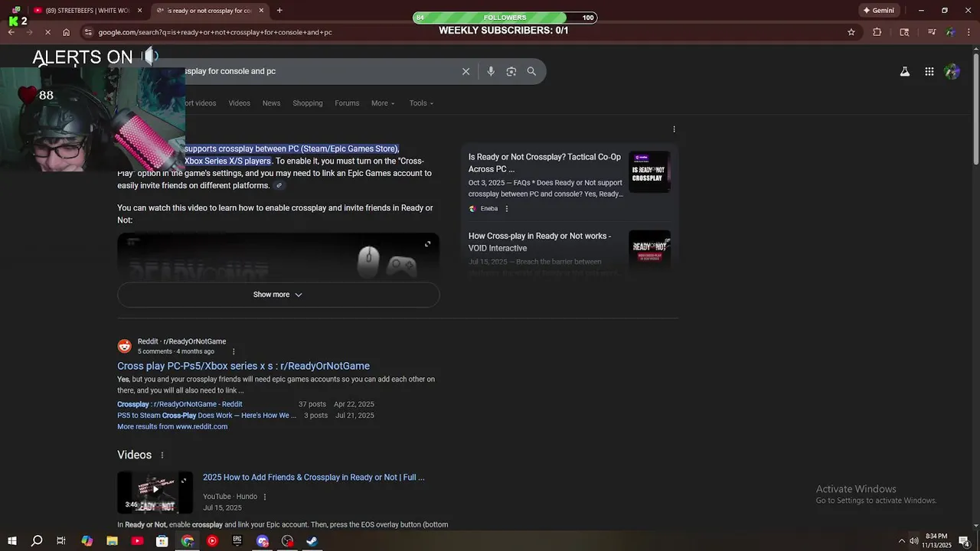Open Chrome Extensions puzzle icon
Viewport: 980px width, 551px height.
(877, 32)
